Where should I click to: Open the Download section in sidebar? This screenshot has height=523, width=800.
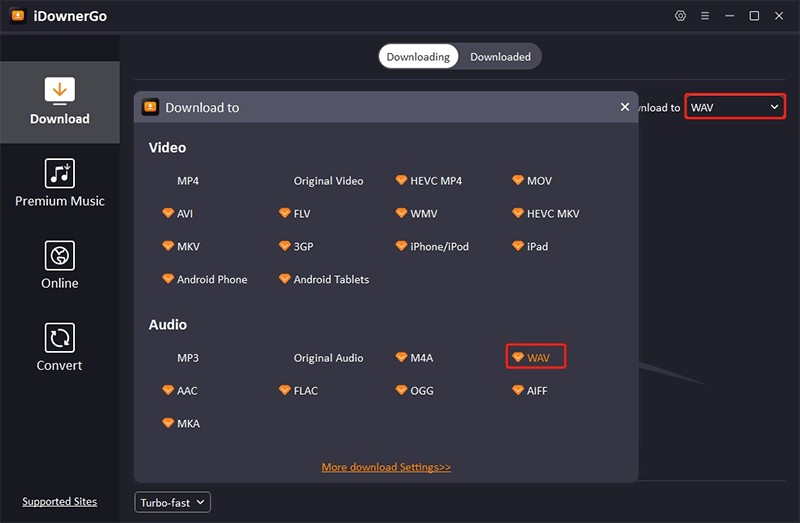(60, 102)
